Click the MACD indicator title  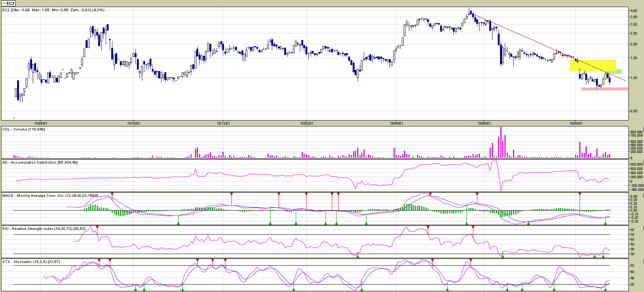(49, 196)
